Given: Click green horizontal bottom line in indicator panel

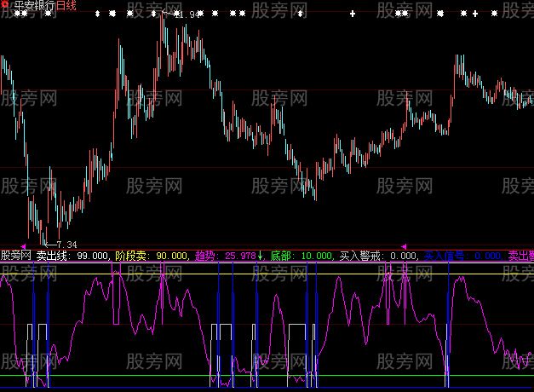Looking at the screenshot, I should [341, 376].
